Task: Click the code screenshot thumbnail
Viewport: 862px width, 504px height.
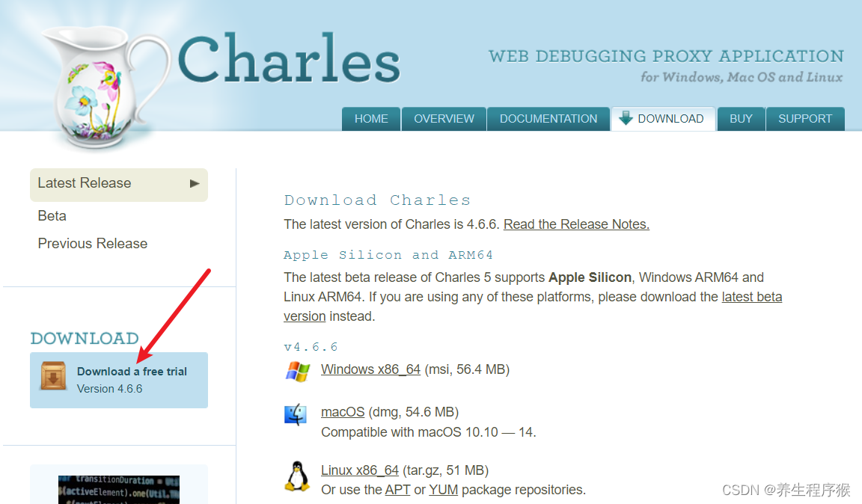Action: pyautogui.click(x=119, y=489)
